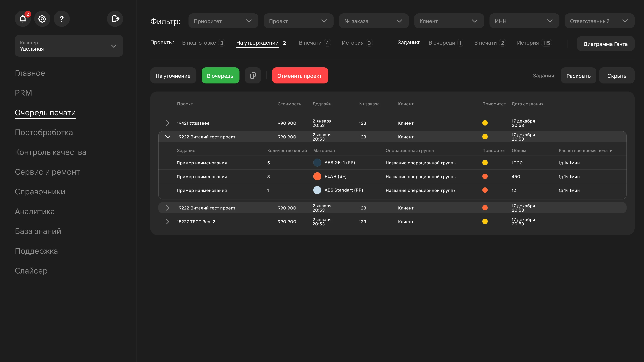Click priority dot of task with 3 copies

point(485,176)
